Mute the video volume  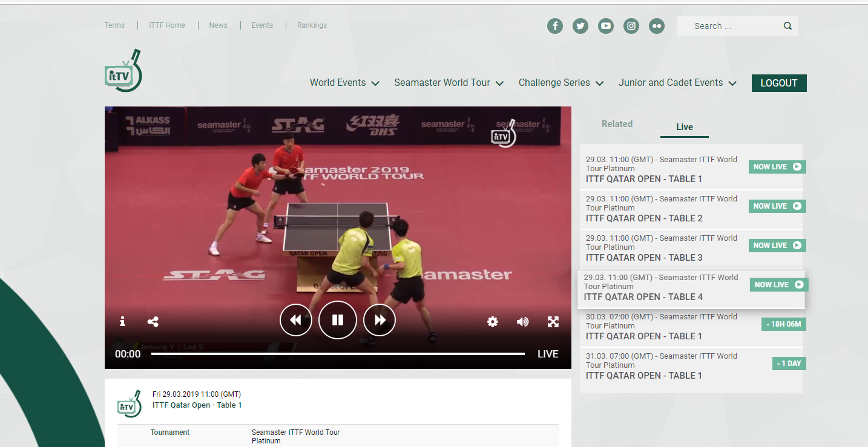[x=522, y=322]
